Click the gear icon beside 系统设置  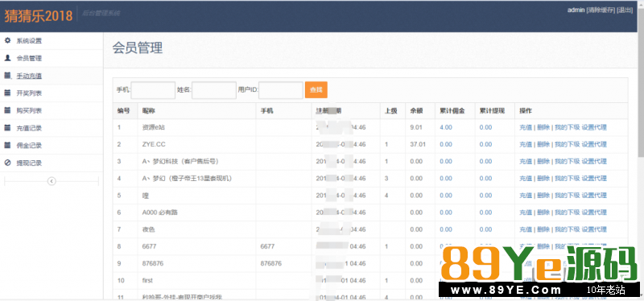point(7,41)
